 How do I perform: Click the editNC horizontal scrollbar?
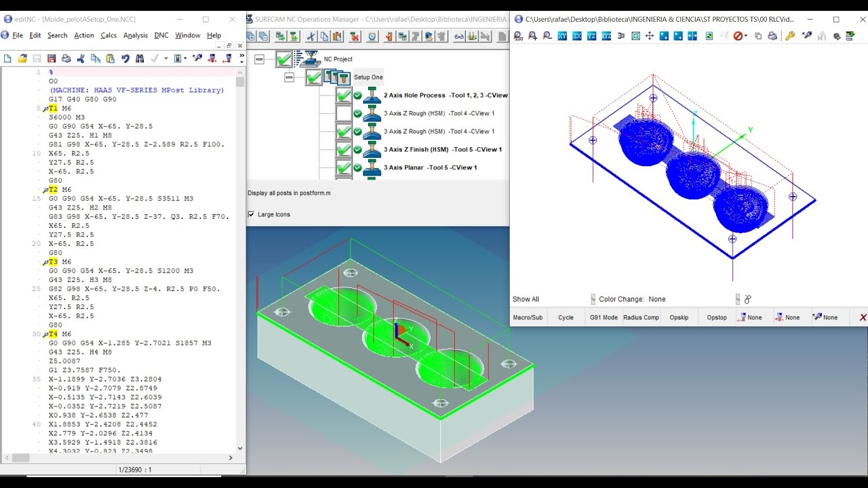[x=119, y=457]
